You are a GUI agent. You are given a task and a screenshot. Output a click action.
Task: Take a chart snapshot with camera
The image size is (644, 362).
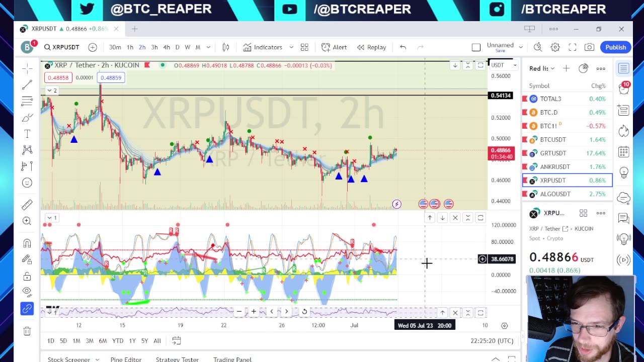coord(589,47)
